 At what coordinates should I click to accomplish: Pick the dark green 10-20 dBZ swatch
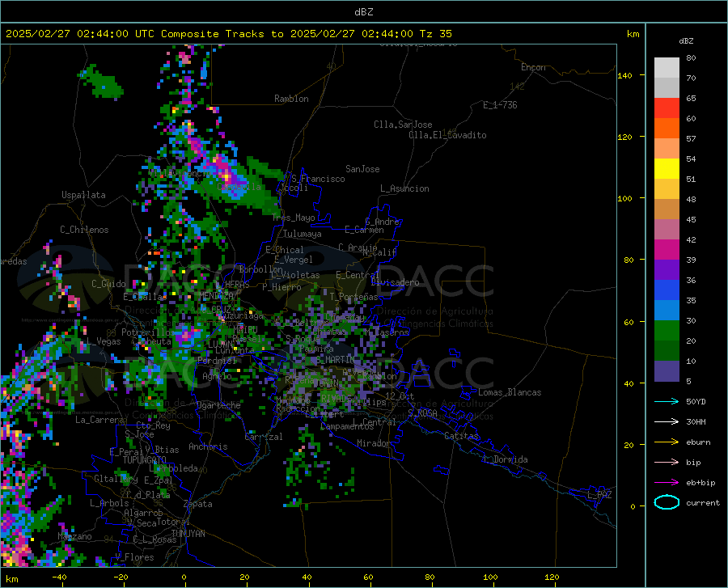(667, 351)
